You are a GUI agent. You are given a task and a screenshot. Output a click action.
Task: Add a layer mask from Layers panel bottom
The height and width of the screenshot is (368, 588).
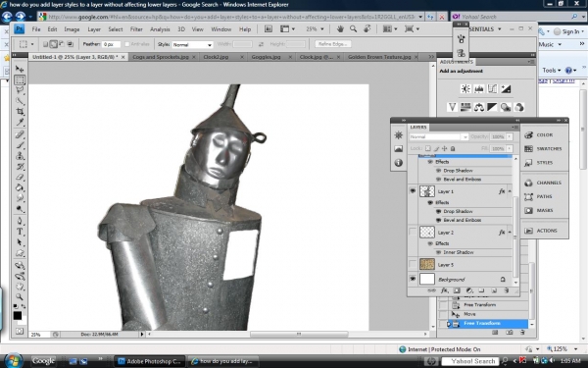pyautogui.click(x=457, y=290)
